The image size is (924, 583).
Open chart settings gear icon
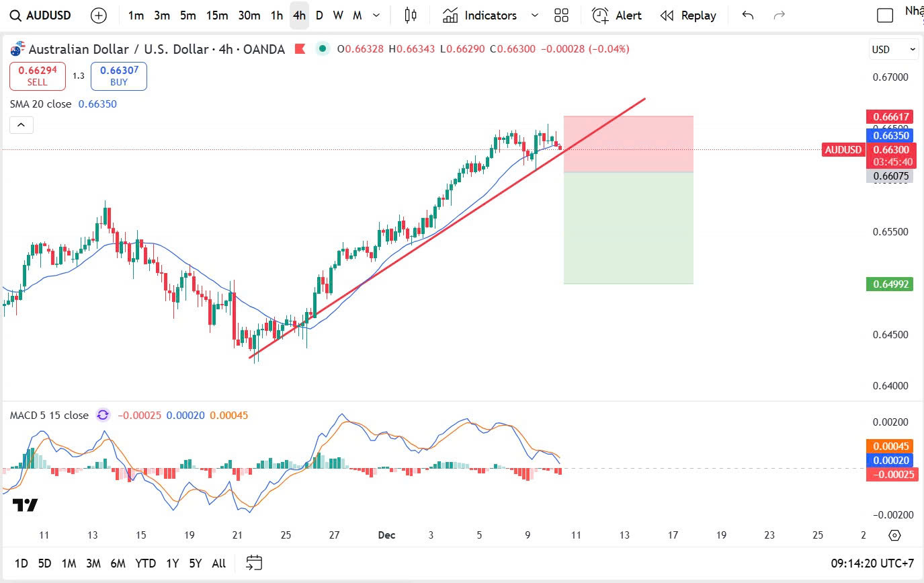(894, 535)
